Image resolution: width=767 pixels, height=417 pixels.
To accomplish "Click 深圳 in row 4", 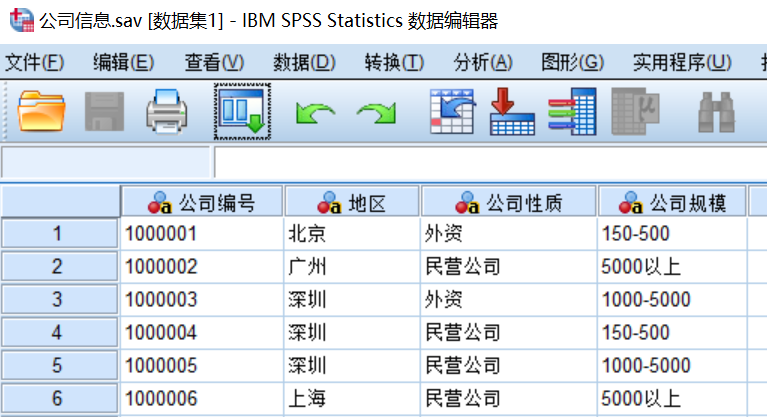I will (352, 332).
